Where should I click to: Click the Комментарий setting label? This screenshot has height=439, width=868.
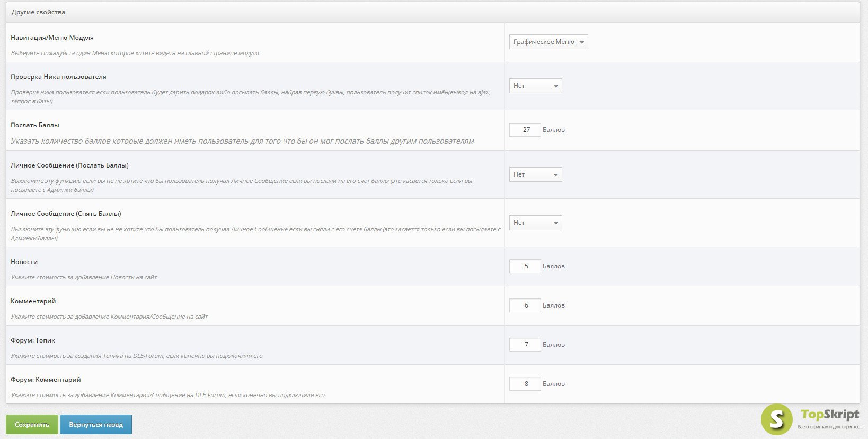33,301
